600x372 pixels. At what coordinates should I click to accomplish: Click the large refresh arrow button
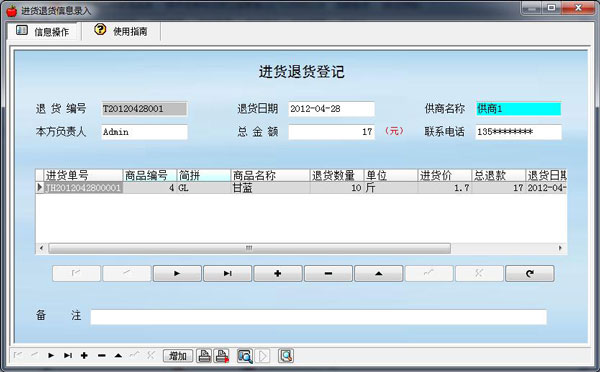(530, 273)
